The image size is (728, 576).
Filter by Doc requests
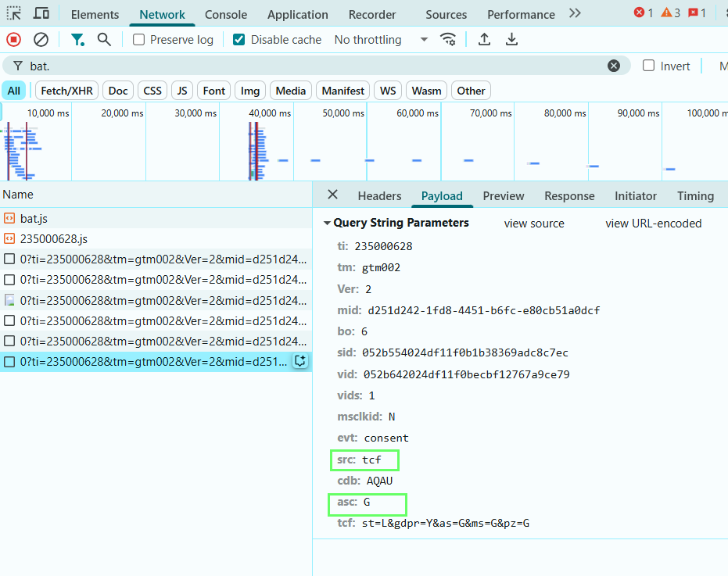(118, 91)
